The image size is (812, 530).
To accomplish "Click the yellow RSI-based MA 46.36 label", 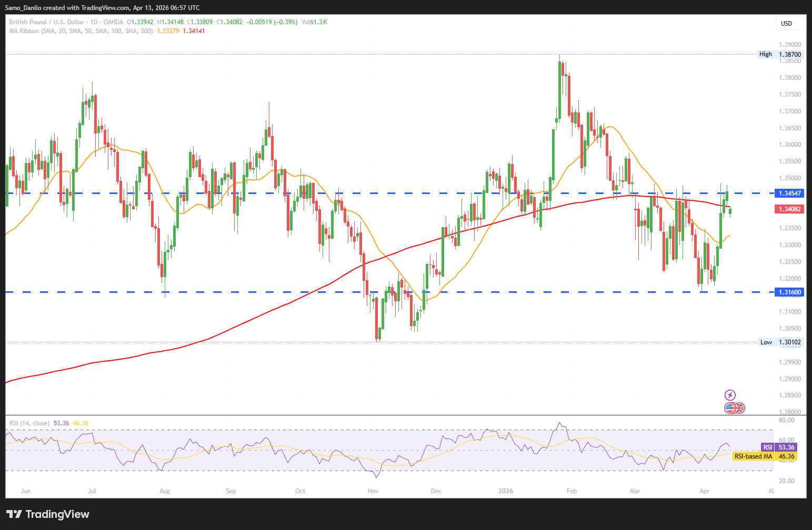I will (765, 456).
